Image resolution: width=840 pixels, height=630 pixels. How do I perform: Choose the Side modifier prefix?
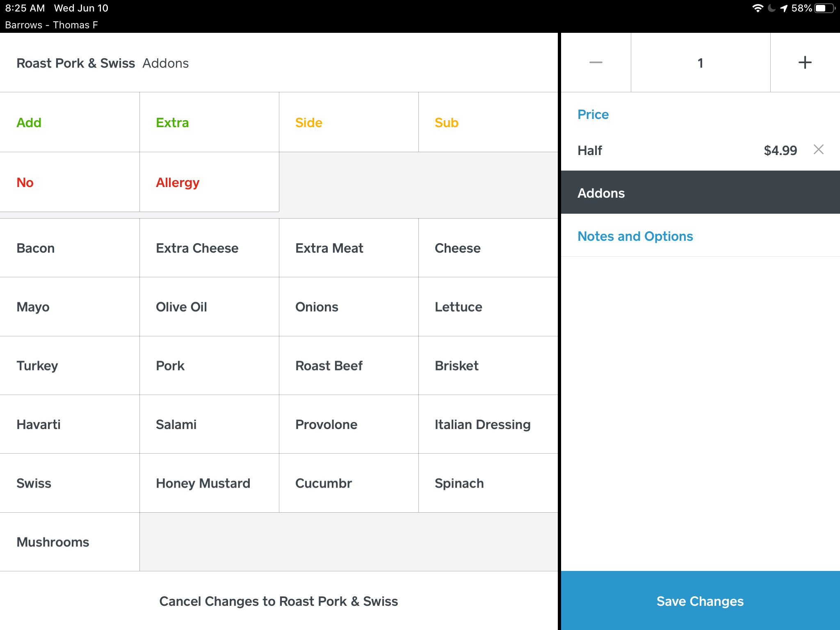click(349, 122)
